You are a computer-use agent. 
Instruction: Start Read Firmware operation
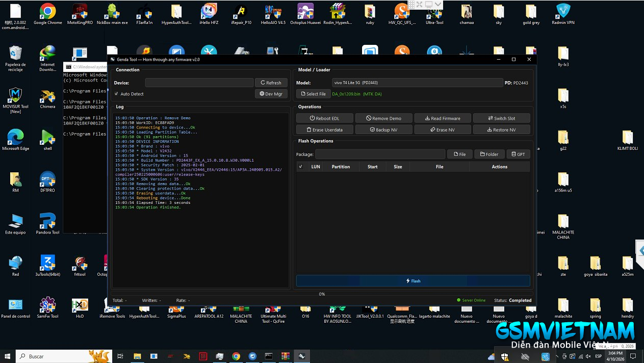coord(443,118)
